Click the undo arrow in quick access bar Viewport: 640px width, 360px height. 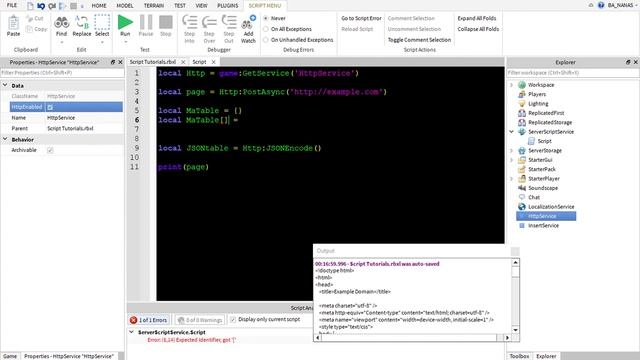coord(41,6)
